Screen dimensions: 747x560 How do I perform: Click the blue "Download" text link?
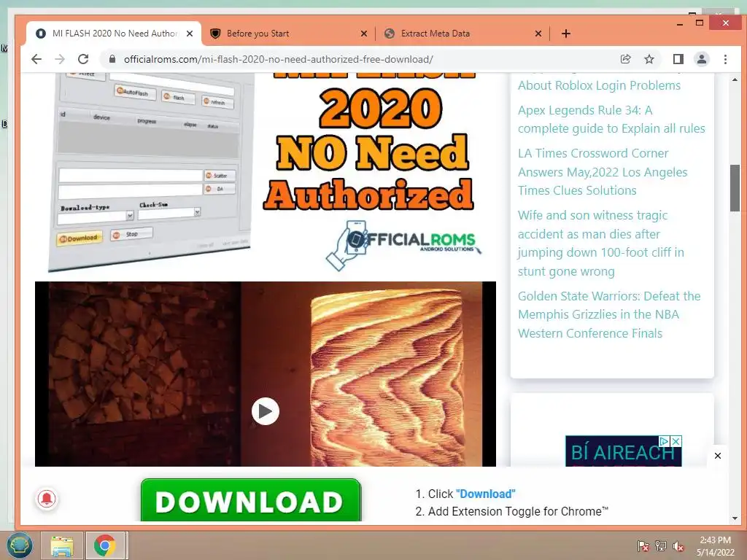tap(485, 494)
